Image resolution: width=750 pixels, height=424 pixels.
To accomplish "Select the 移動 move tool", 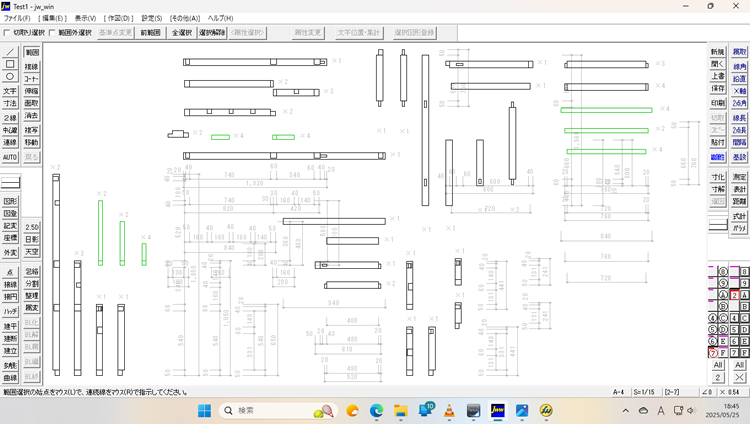I will [32, 143].
